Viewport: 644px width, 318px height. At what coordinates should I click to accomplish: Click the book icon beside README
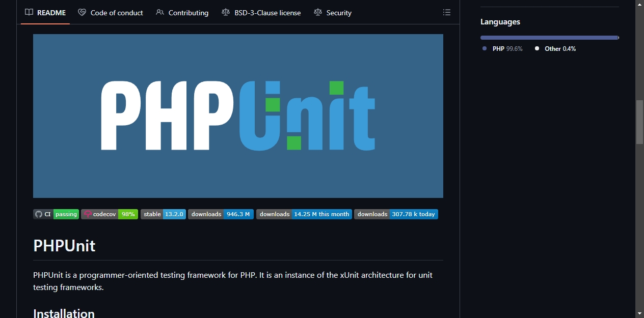pyautogui.click(x=29, y=13)
